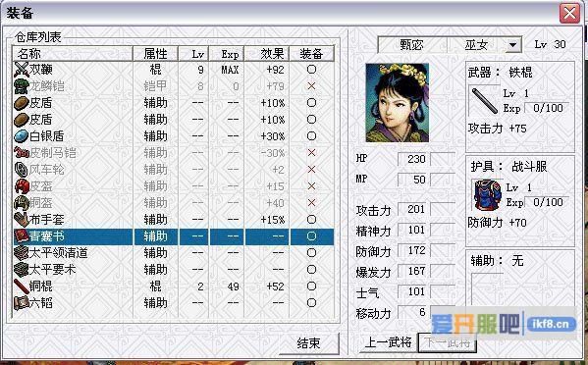Click the weapon Exp 0/100 bar
588x365 pixels.
[x=547, y=108]
